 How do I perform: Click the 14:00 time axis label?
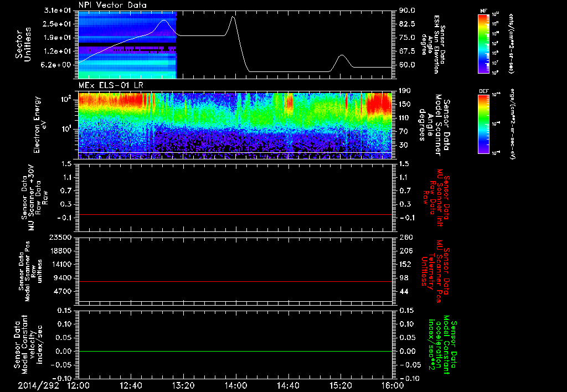click(x=236, y=385)
